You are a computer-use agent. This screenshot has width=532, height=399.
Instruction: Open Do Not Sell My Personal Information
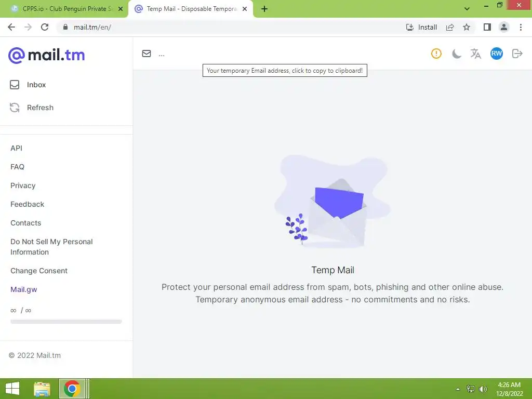pos(51,247)
